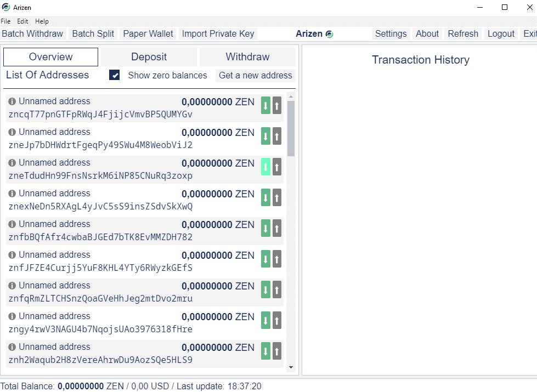Switch to the Overview tab
The height and width of the screenshot is (392, 537).
[x=50, y=57]
